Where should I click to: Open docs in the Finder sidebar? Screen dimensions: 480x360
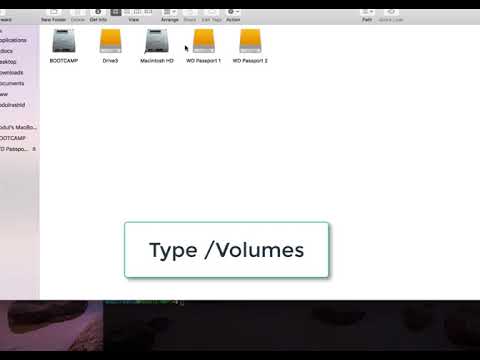click(7, 51)
